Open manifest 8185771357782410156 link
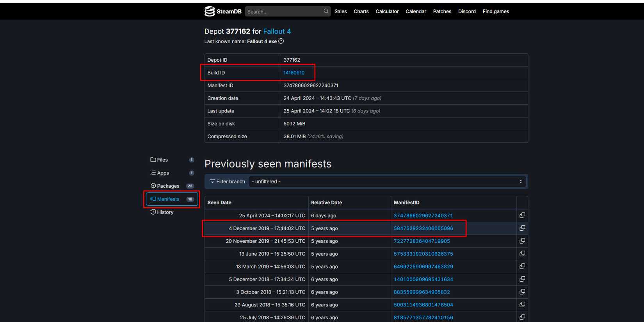The height and width of the screenshot is (322, 644). (x=423, y=318)
